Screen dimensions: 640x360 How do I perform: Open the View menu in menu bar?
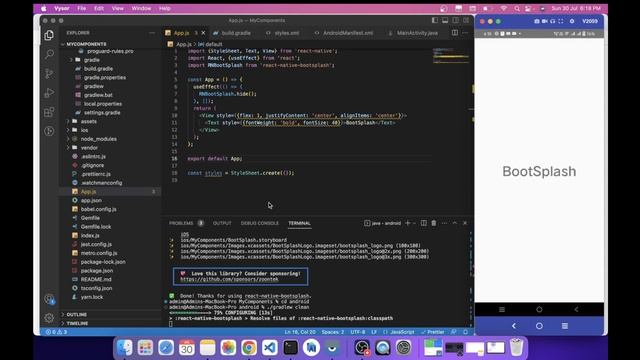click(x=118, y=8)
